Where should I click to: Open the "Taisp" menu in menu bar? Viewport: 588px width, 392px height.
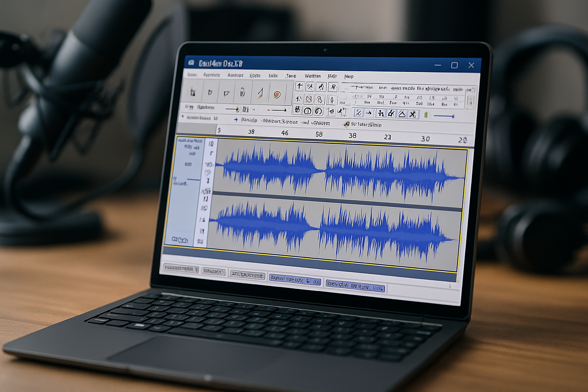coord(291,76)
